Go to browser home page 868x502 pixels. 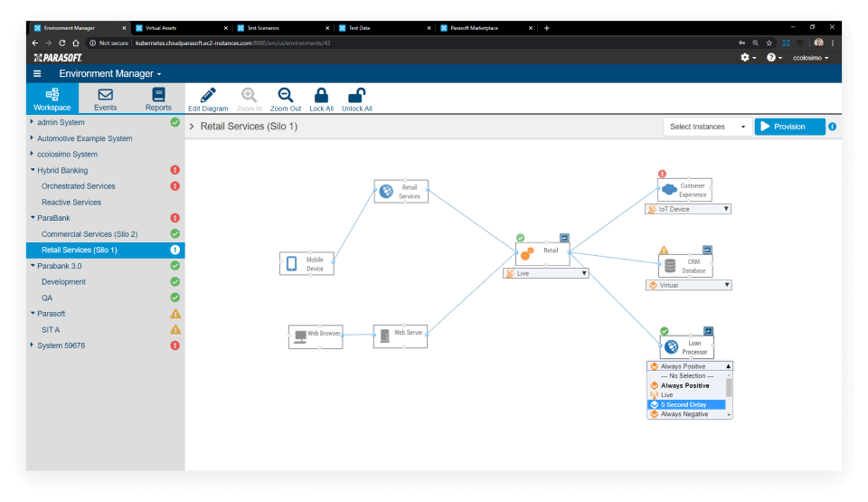[76, 43]
